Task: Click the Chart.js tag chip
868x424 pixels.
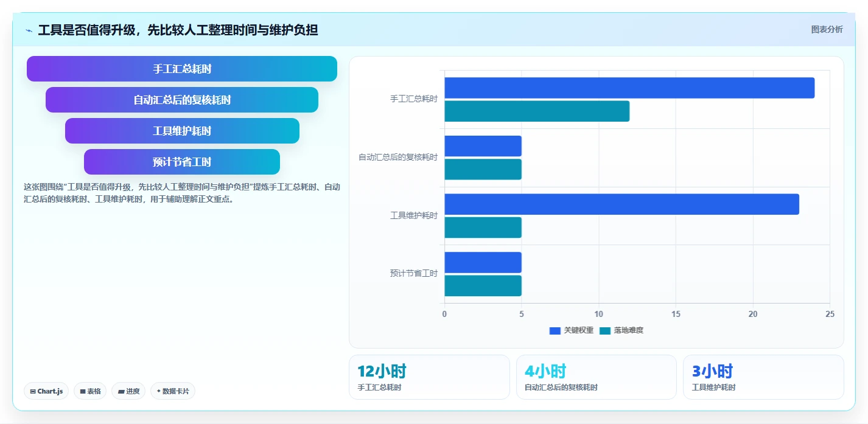Action: pyautogui.click(x=46, y=391)
